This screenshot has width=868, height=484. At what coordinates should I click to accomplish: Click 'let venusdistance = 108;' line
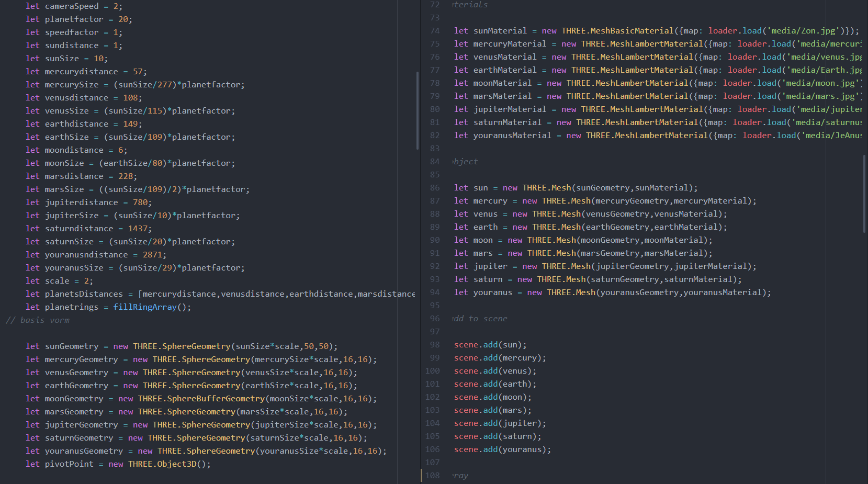tap(84, 98)
